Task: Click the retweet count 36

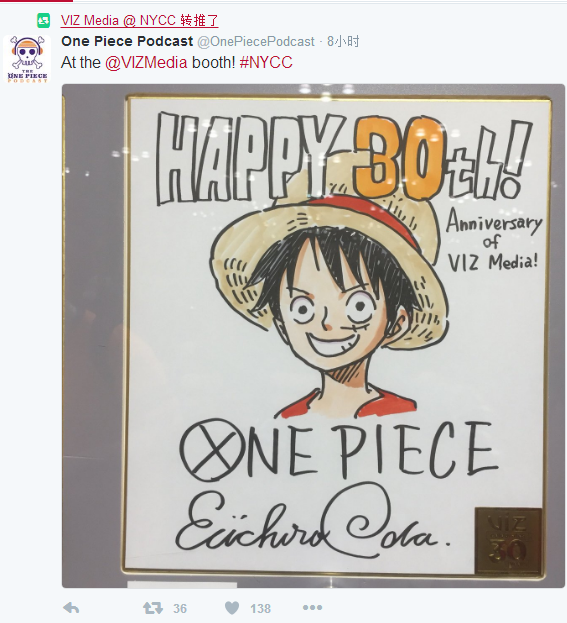Action: pyautogui.click(x=180, y=608)
